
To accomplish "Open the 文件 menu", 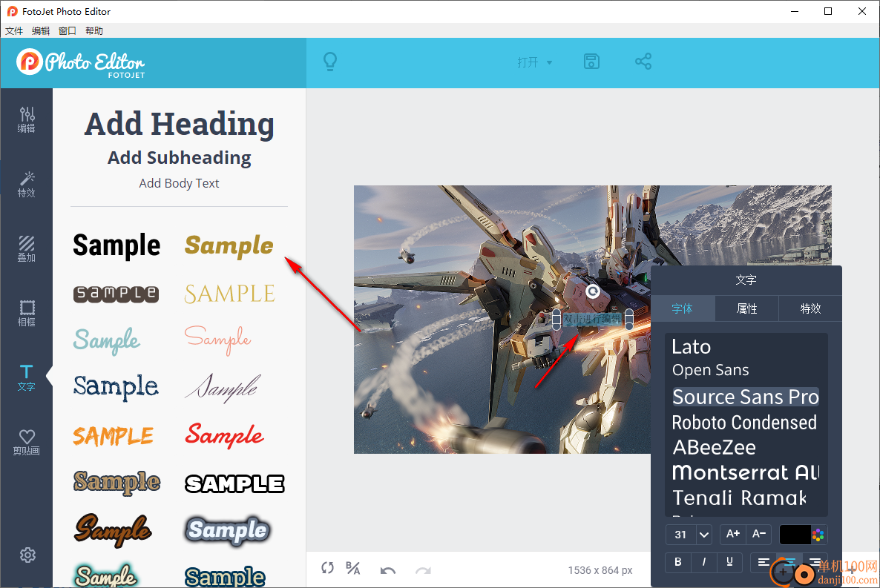I will coord(14,31).
